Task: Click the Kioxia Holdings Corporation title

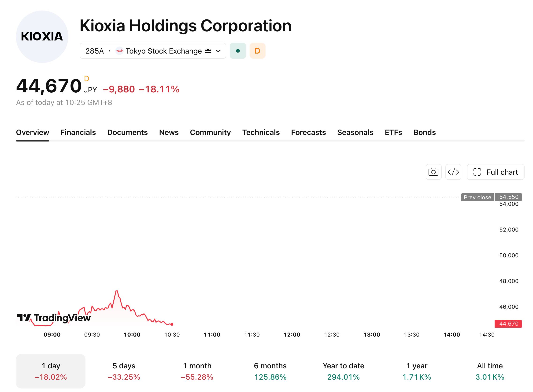Action: click(185, 26)
